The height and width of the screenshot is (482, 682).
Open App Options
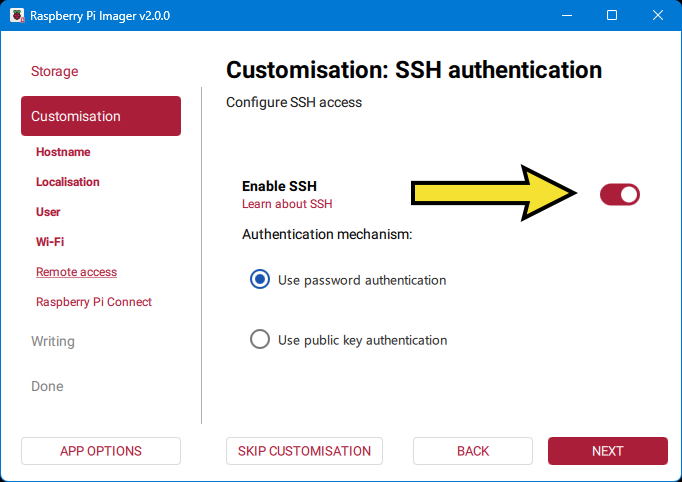pyautogui.click(x=100, y=451)
